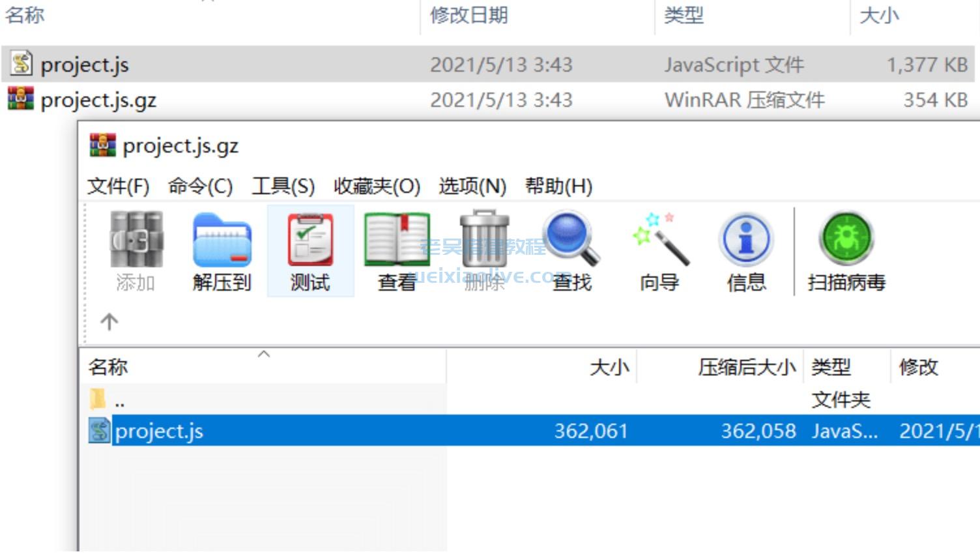Click the 删除 (Delete) trash icon
The width and height of the screenshot is (980, 554).
pyautogui.click(x=483, y=248)
